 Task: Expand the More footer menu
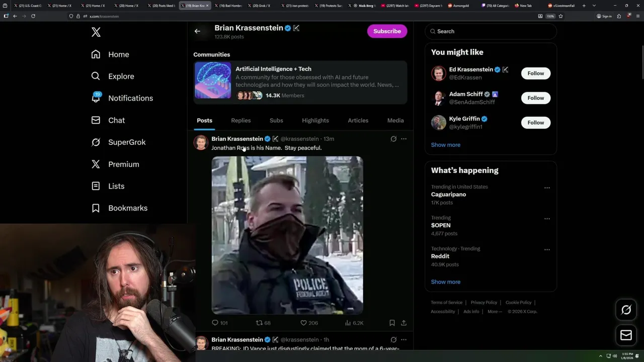point(495,312)
